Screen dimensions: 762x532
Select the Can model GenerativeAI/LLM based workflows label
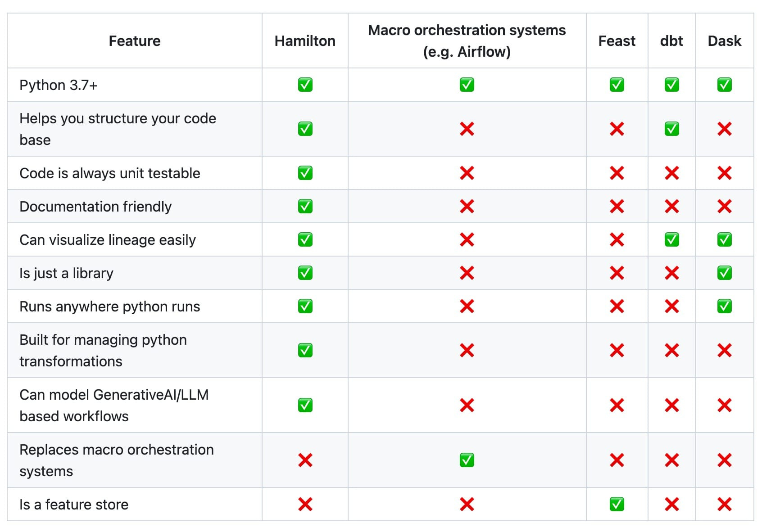pos(114,406)
